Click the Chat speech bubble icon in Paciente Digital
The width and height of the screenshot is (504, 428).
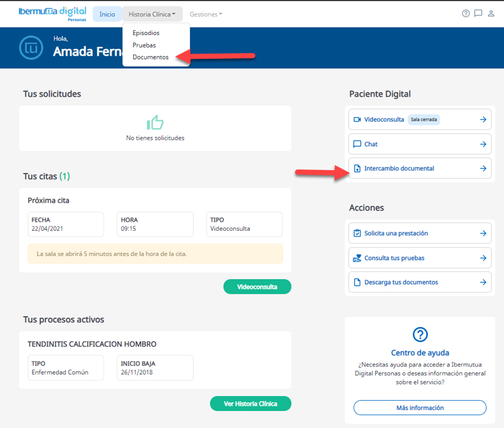(x=357, y=144)
